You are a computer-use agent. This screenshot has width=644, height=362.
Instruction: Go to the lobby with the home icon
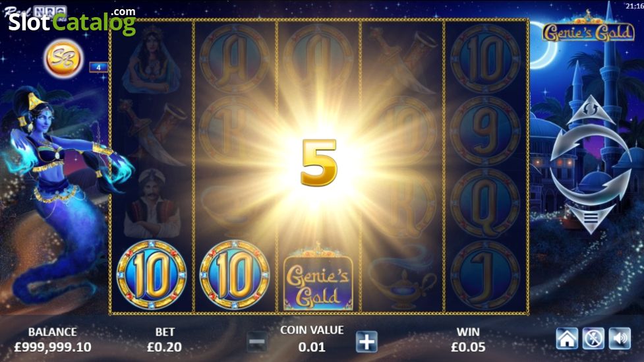[567, 339]
